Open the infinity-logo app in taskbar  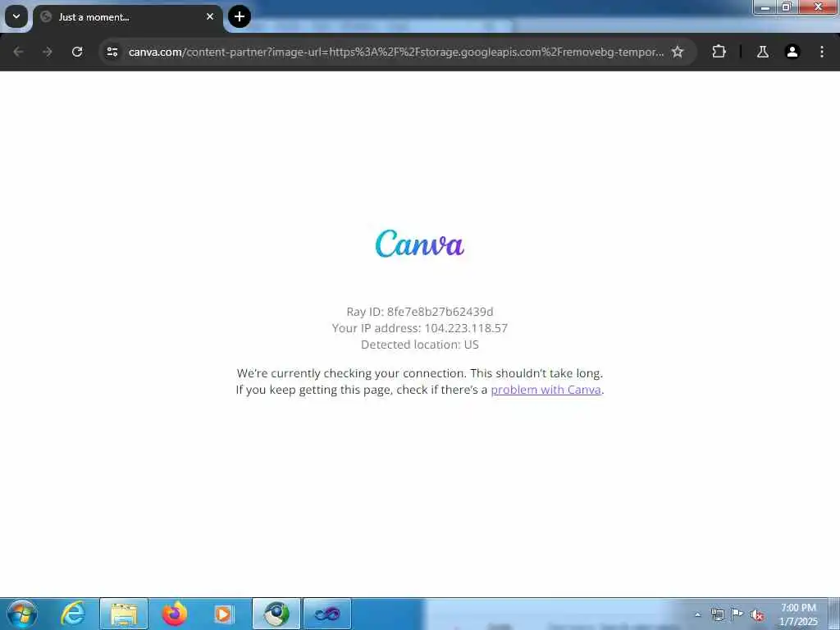point(327,614)
